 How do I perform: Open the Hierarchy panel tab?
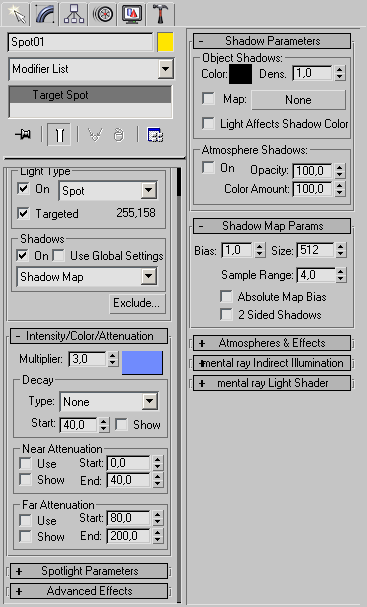click(74, 14)
